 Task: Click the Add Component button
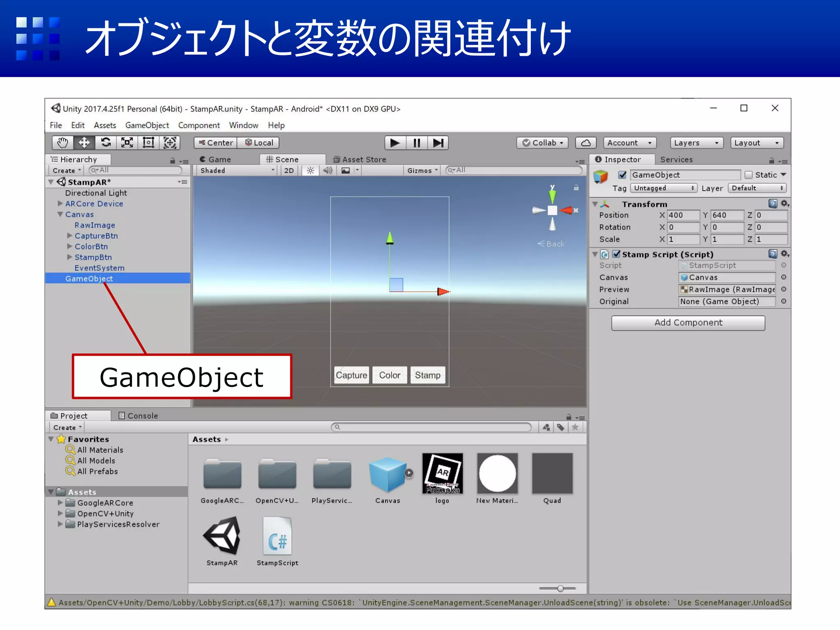click(688, 323)
